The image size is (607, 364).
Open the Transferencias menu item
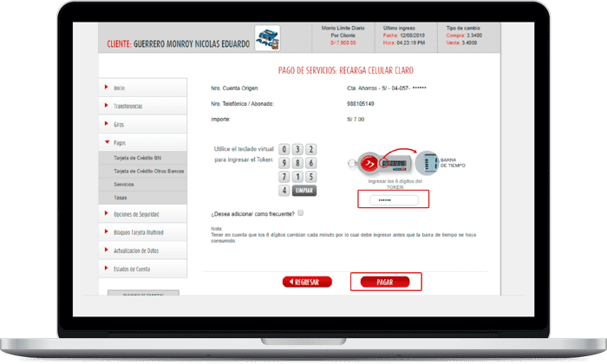point(143,106)
